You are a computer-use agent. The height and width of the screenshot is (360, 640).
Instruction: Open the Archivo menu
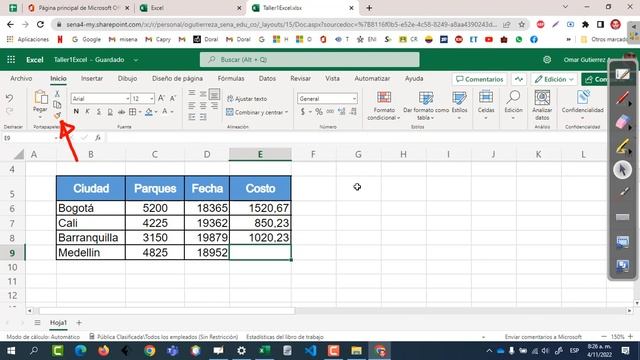click(x=21, y=78)
